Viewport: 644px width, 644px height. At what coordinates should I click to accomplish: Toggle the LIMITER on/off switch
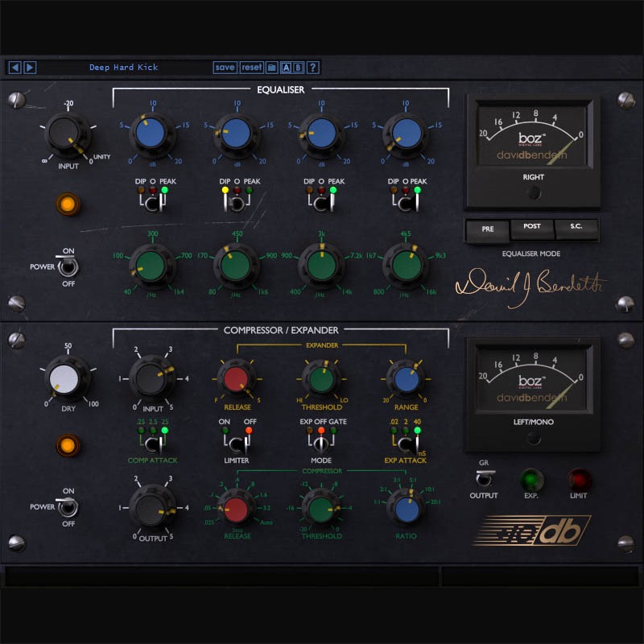(x=237, y=444)
